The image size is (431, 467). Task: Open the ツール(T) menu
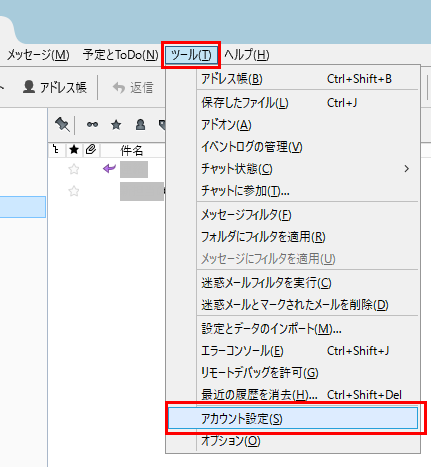[x=191, y=55]
